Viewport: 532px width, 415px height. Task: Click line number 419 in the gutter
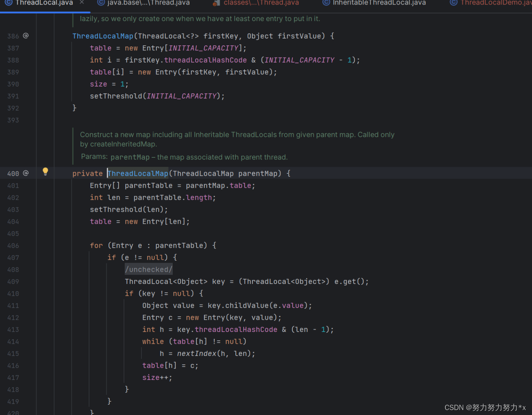click(x=13, y=402)
